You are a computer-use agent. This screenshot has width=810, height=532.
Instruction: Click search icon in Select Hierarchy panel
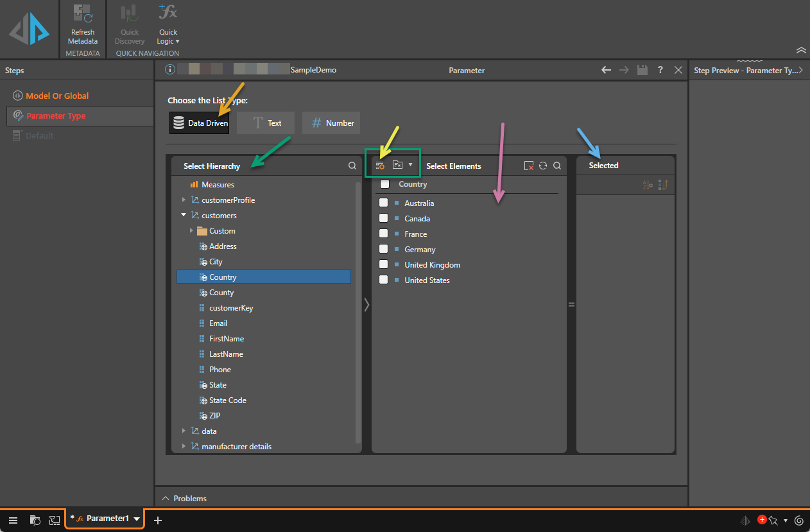pyautogui.click(x=352, y=166)
